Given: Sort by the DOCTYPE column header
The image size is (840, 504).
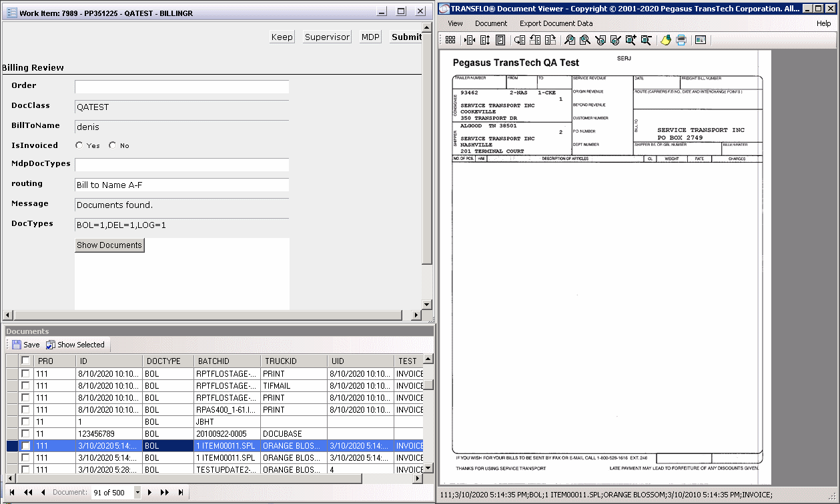Looking at the screenshot, I should 168,361.
